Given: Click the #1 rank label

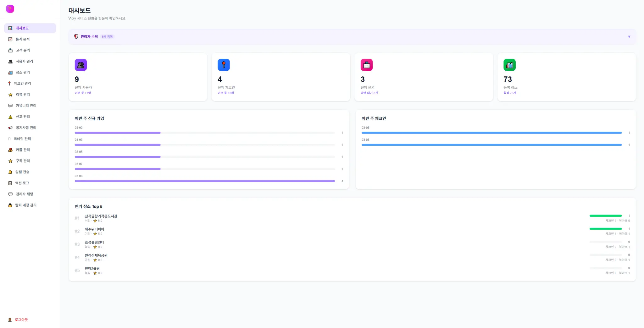Looking at the screenshot, I should coord(77,218).
